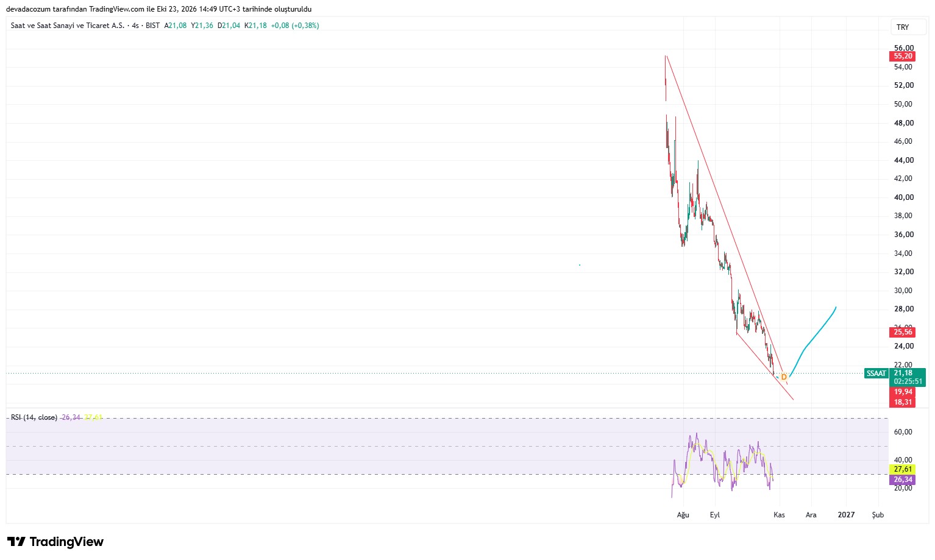Click the RSI (14, close) indicator label

pos(34,417)
